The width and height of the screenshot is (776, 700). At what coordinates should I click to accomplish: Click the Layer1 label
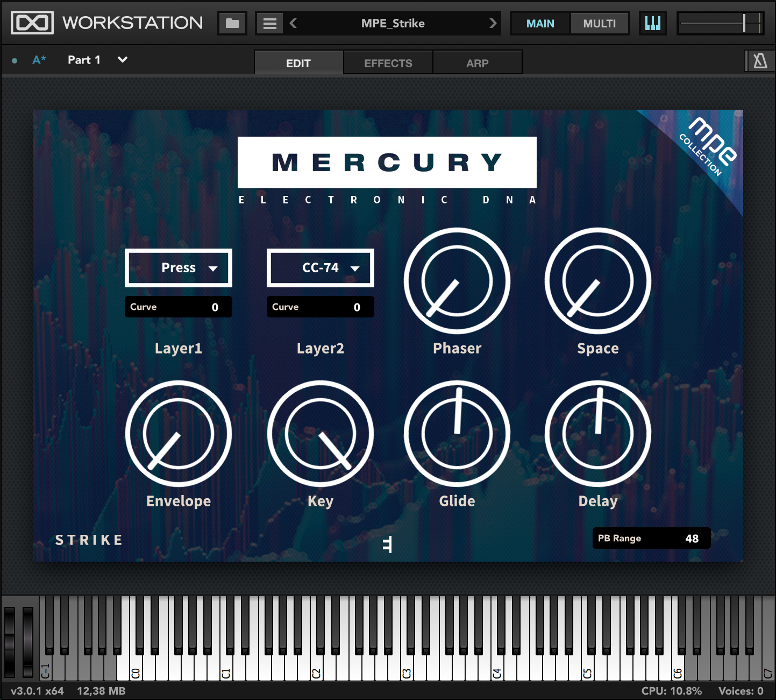(179, 349)
